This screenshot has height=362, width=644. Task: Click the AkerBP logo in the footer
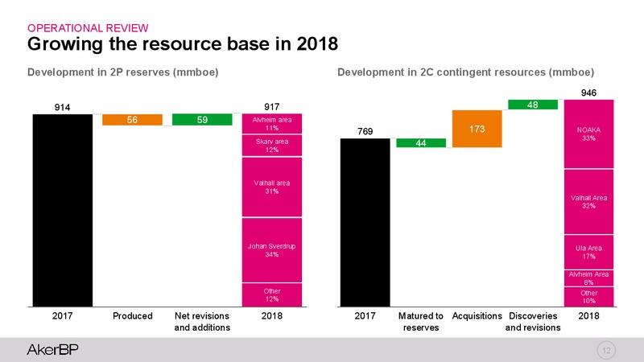[52, 350]
